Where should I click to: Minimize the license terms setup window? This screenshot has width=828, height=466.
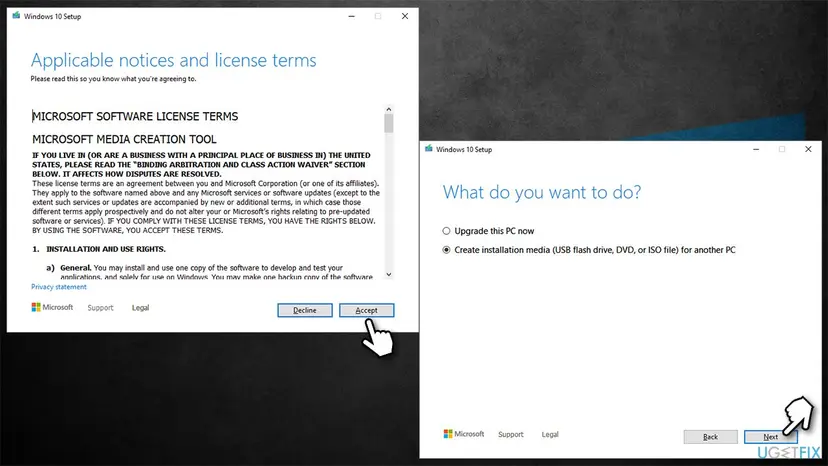pyautogui.click(x=352, y=16)
